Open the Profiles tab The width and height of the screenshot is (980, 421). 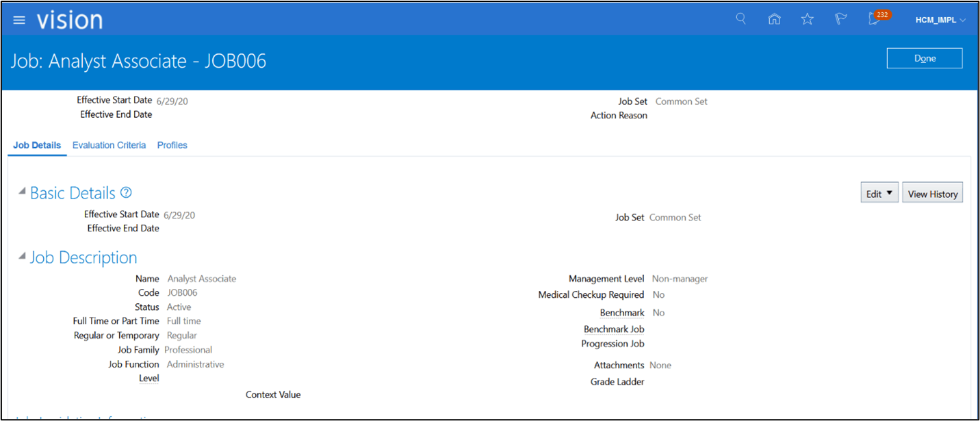pyautogui.click(x=172, y=145)
